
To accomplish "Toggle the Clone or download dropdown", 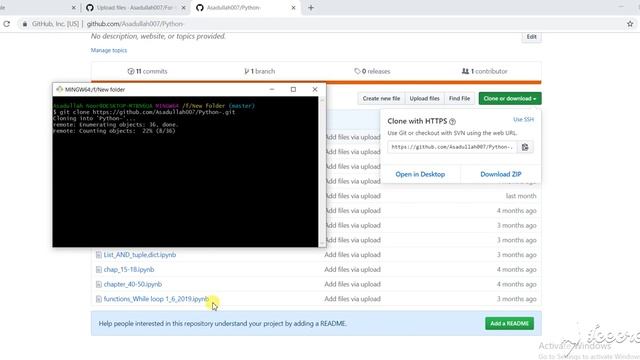I will [x=510, y=98].
